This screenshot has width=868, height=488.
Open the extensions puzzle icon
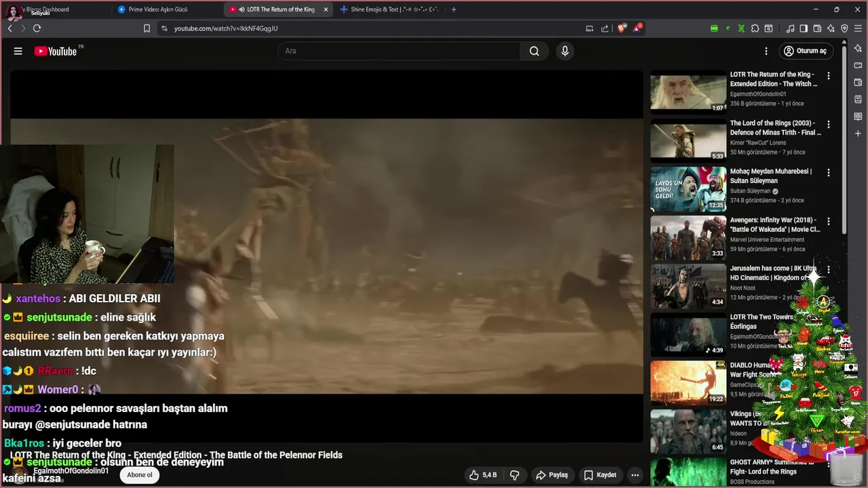point(755,28)
